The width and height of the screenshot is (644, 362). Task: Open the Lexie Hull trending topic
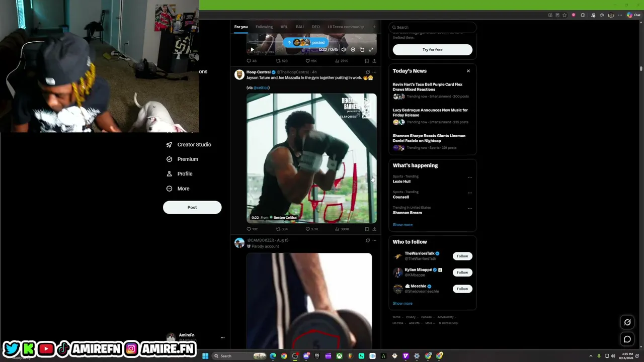point(401,182)
